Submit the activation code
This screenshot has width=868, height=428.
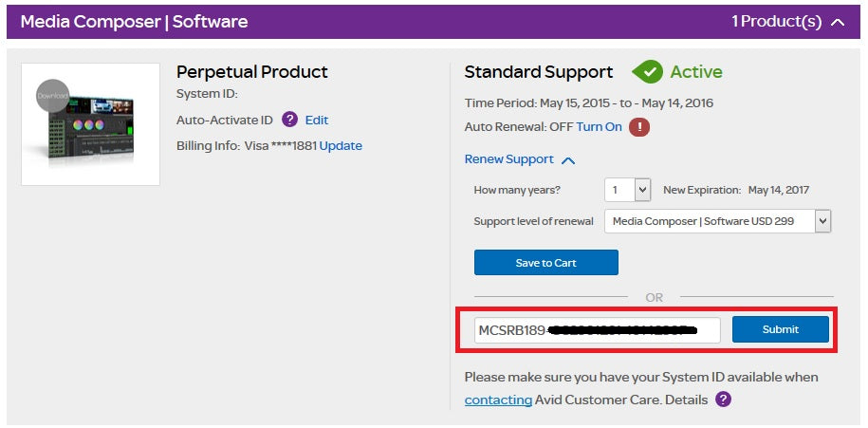coord(781,329)
